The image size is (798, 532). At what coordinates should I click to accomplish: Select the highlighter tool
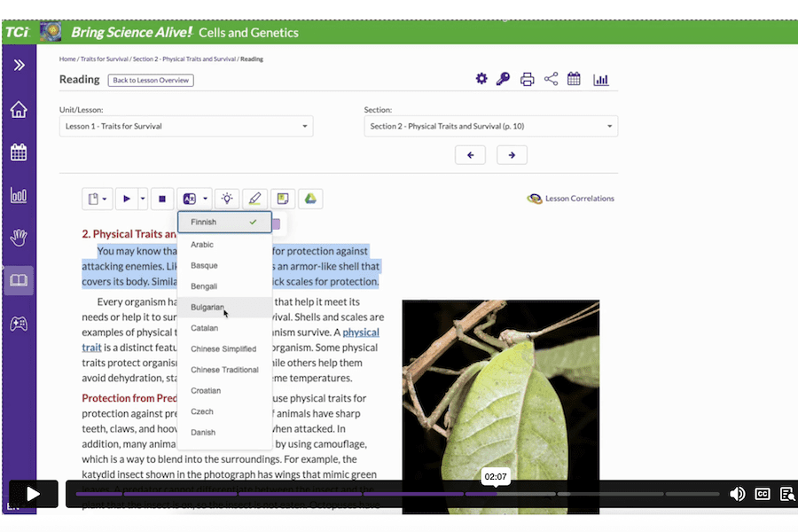coord(255,199)
